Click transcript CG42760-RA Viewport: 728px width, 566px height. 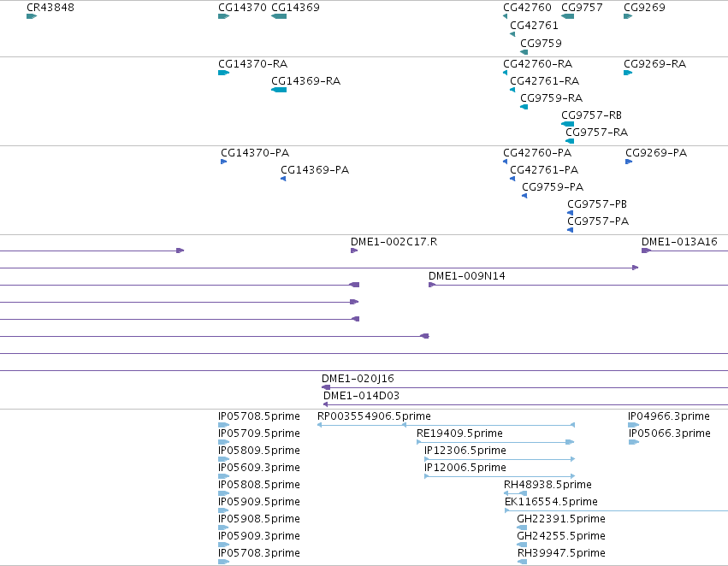click(x=537, y=63)
